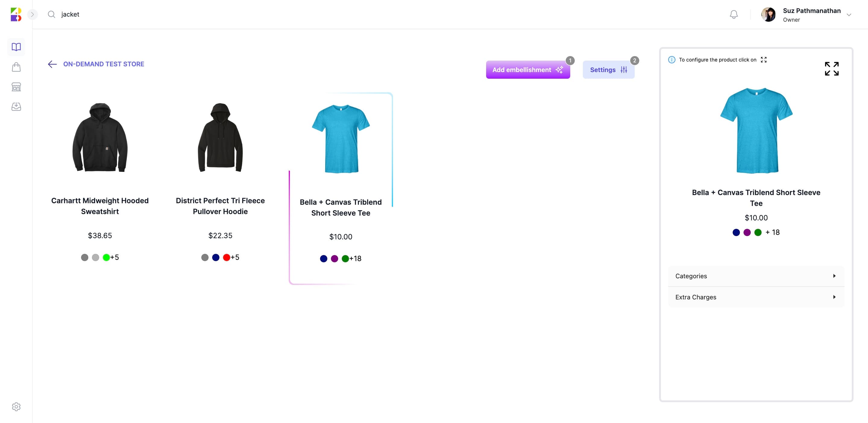Open the shopping bag icon in sidebar
Viewport: 868px width, 423px height.
16,67
